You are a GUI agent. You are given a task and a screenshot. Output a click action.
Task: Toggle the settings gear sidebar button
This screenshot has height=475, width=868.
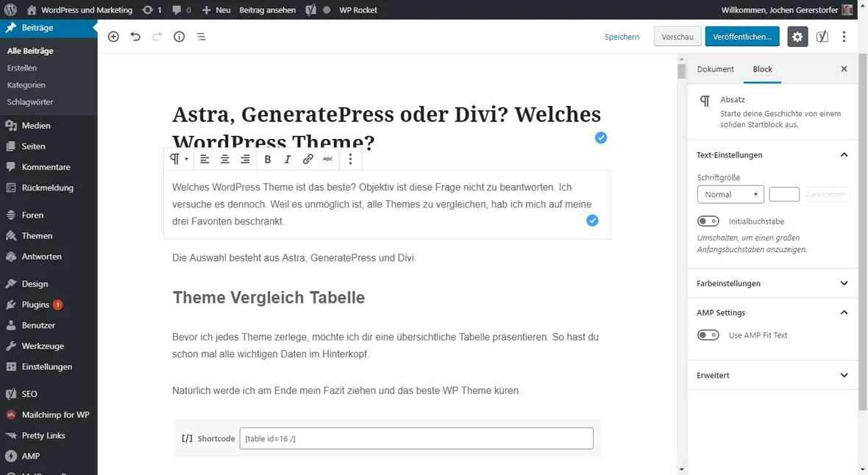tap(797, 37)
